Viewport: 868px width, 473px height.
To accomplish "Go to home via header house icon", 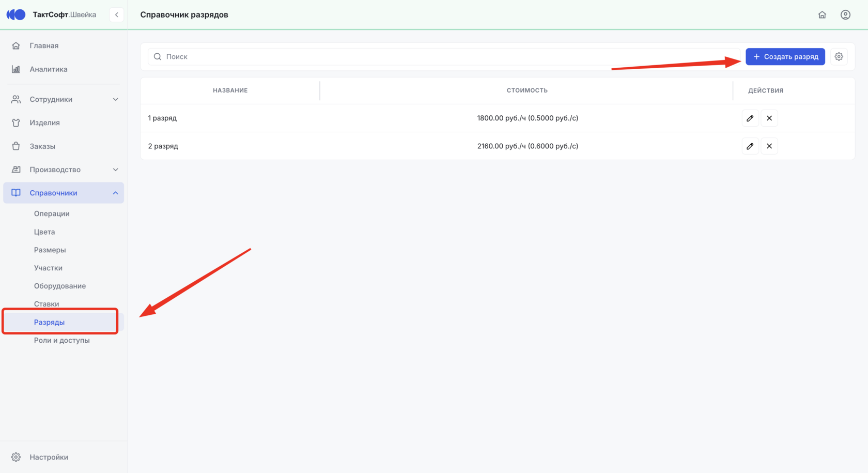I will tap(822, 14).
